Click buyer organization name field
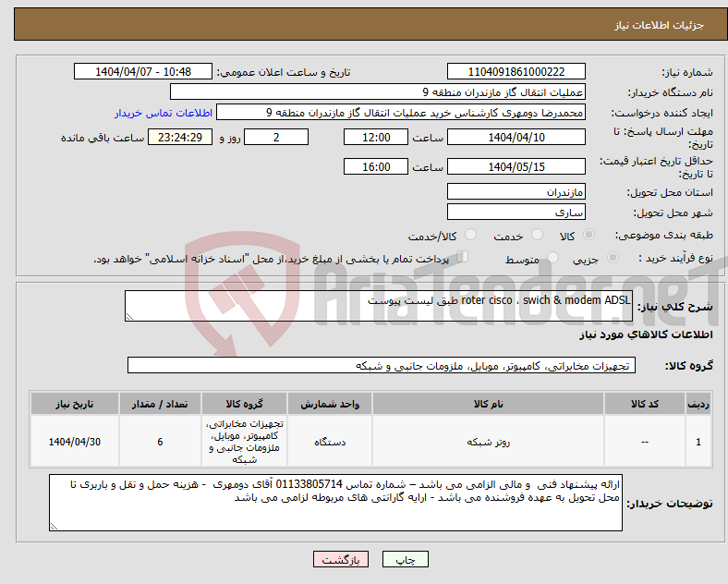This screenshot has width=728, height=584. pyautogui.click(x=378, y=91)
